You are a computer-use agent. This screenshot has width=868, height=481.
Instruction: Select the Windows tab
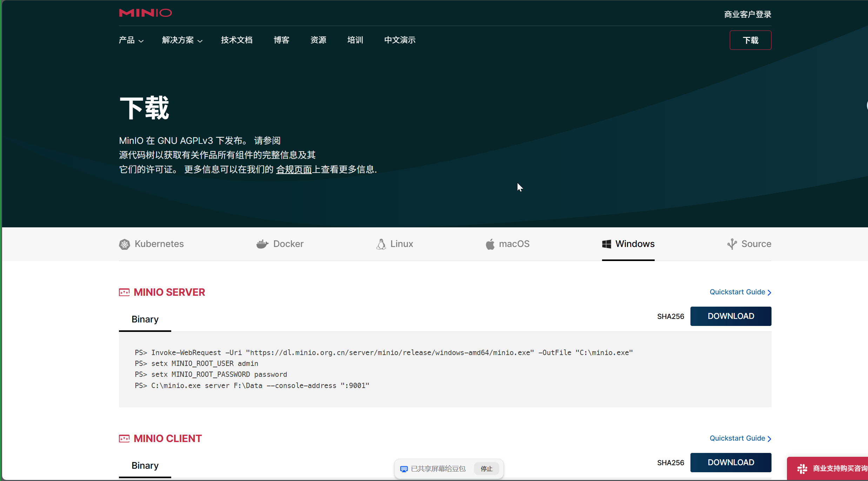coord(628,244)
